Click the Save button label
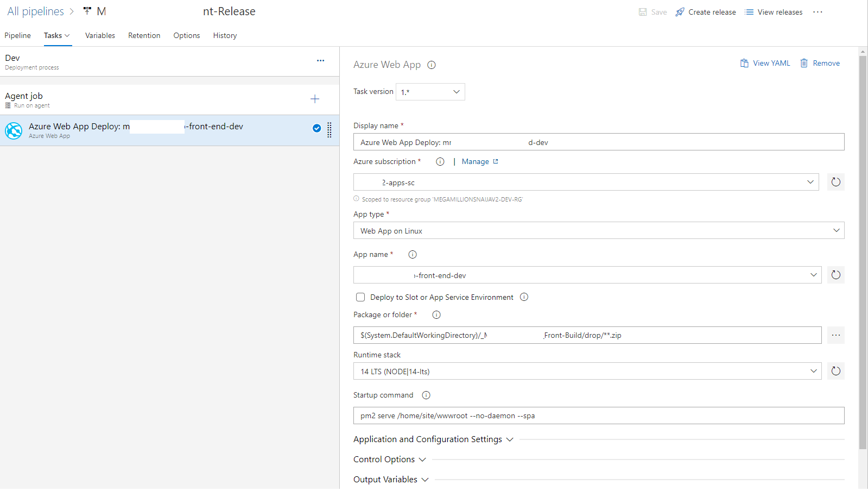This screenshot has width=868, height=491. pos(659,12)
